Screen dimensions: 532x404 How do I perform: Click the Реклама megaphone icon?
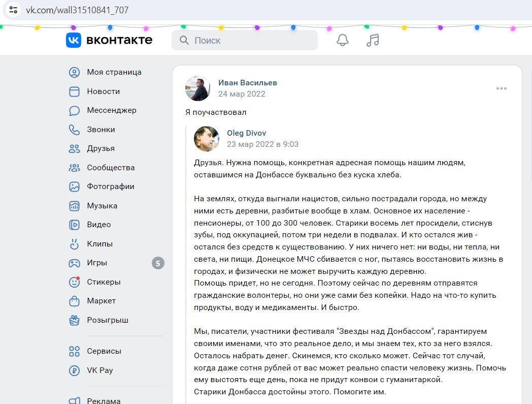pyautogui.click(x=74, y=400)
